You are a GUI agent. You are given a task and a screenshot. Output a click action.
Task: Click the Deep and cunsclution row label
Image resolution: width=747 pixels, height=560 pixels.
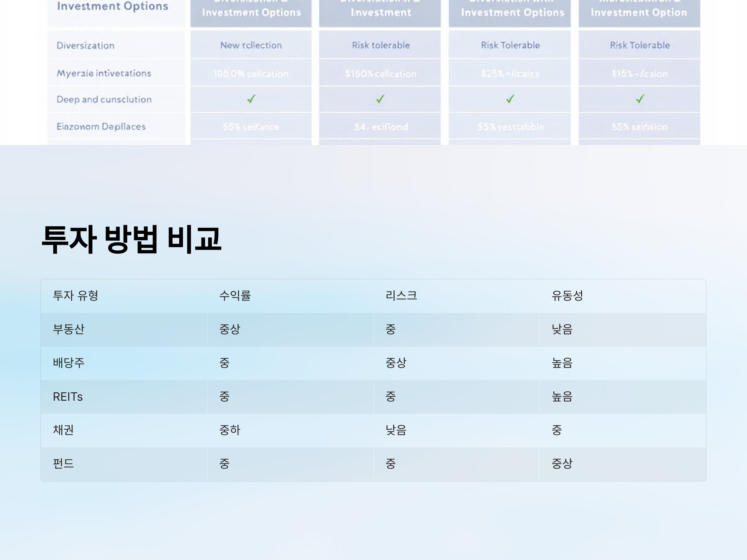[104, 99]
